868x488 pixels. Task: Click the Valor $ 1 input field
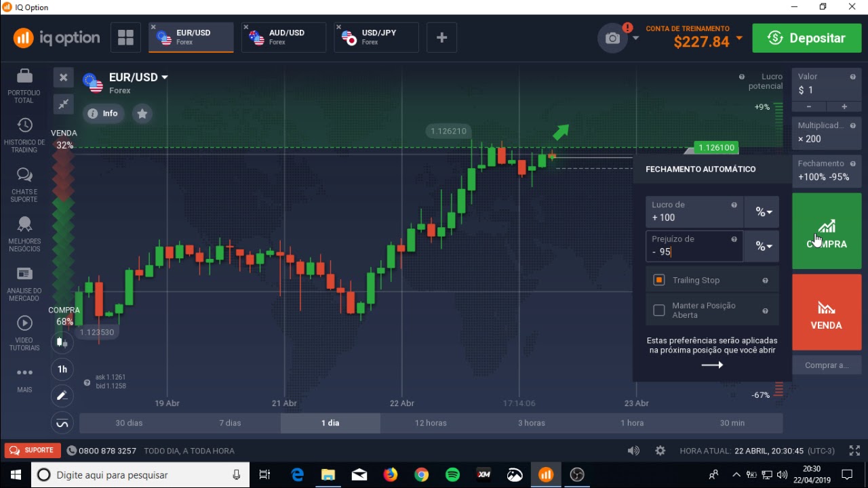pyautogui.click(x=827, y=85)
